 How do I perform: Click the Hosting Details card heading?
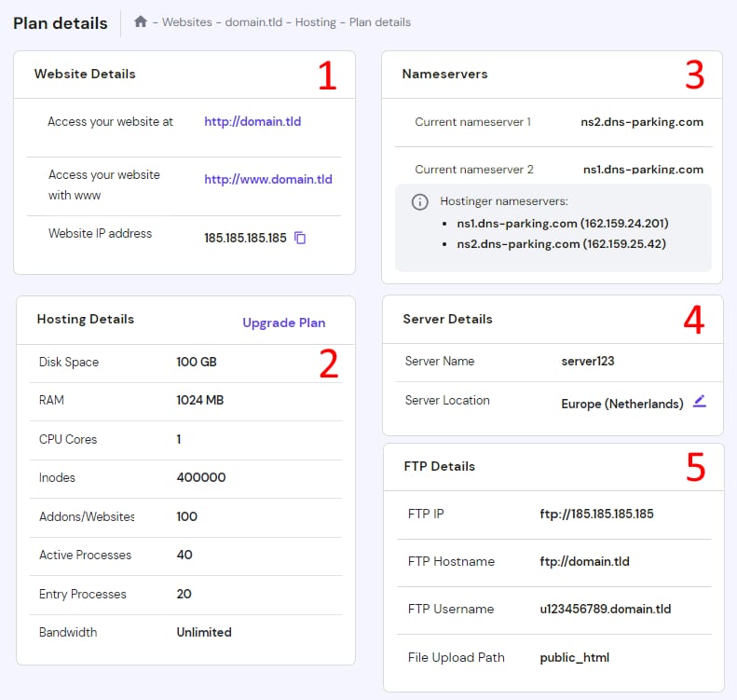pyautogui.click(x=86, y=319)
